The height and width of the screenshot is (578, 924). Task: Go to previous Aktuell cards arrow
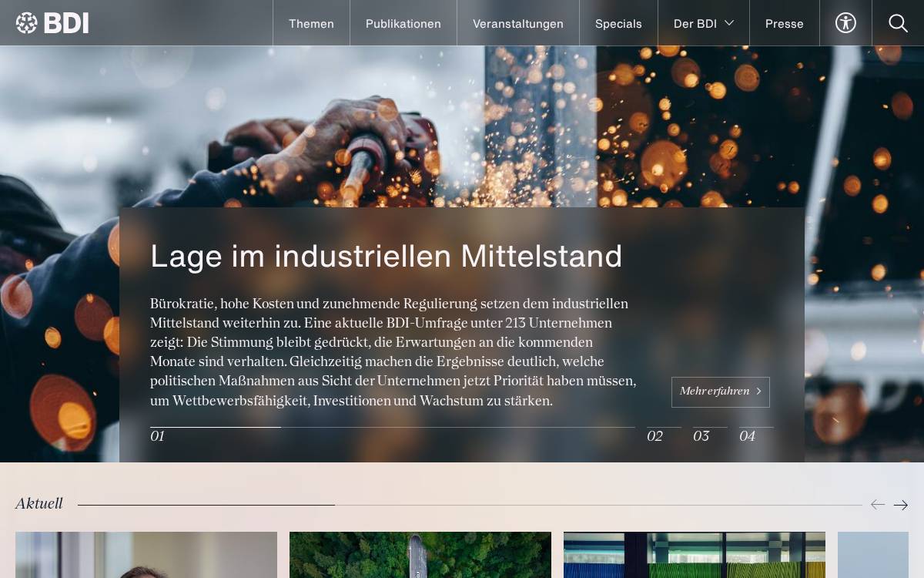(878, 505)
